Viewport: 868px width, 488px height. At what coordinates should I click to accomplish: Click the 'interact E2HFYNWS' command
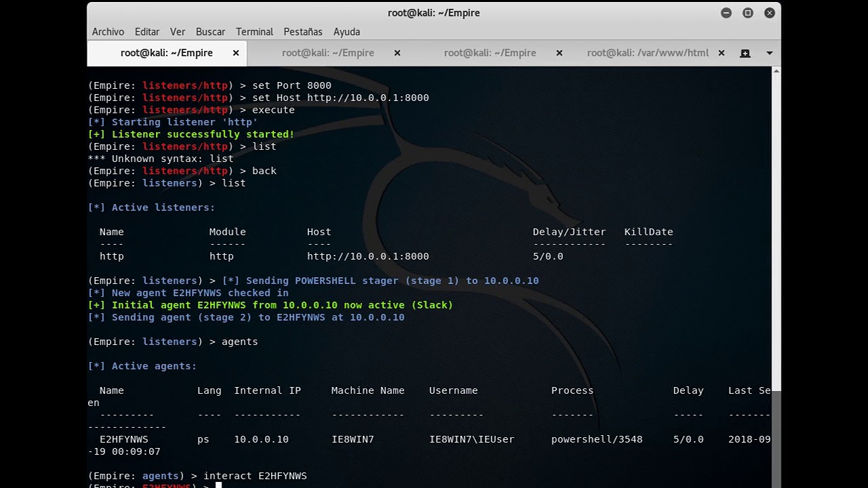255,476
